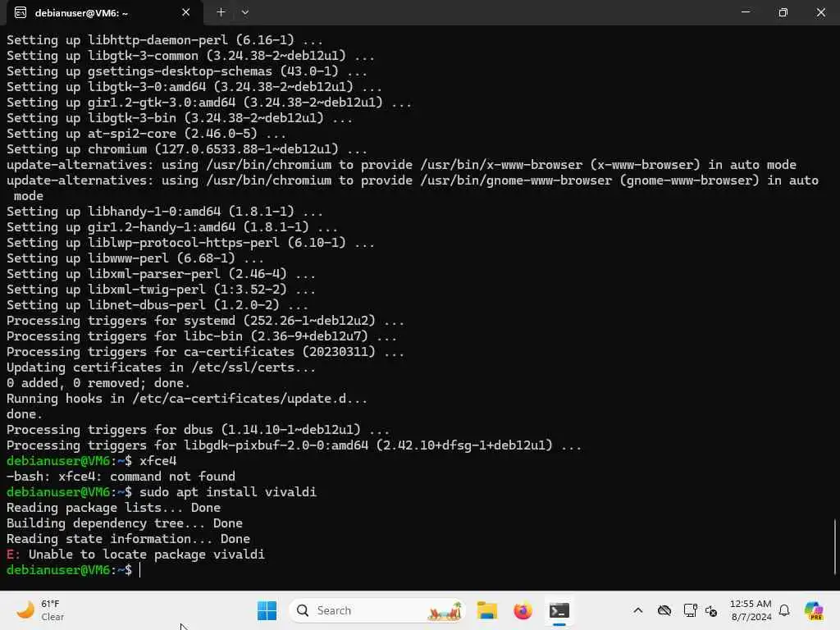The width and height of the screenshot is (840, 630).
Task: Open the network display tray icon
Action: pyautogui.click(x=690, y=610)
